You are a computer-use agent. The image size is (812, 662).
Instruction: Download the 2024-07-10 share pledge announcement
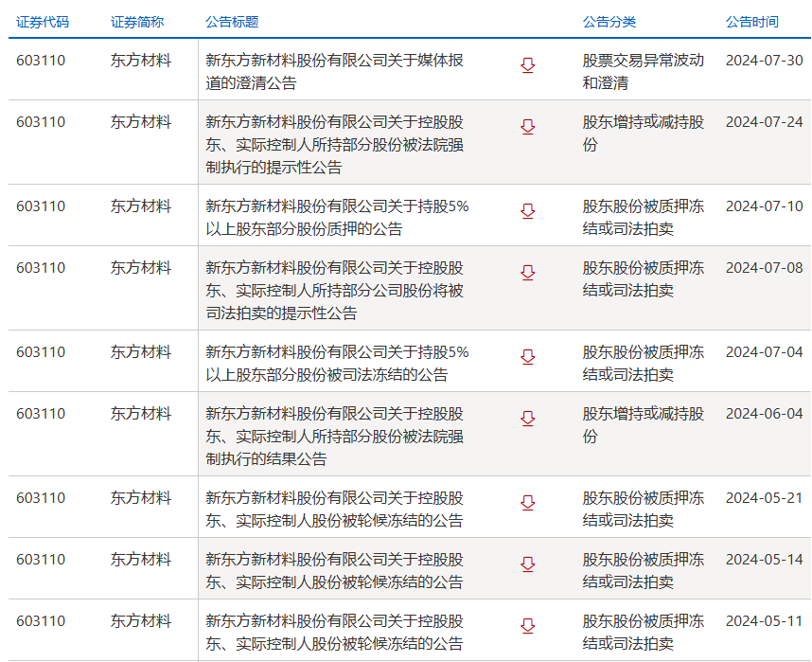coord(528,211)
